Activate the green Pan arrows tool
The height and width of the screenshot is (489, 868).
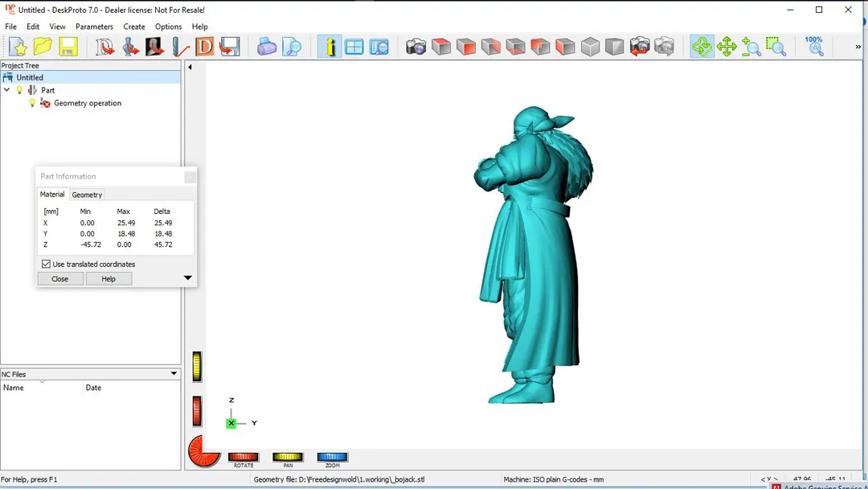click(727, 47)
